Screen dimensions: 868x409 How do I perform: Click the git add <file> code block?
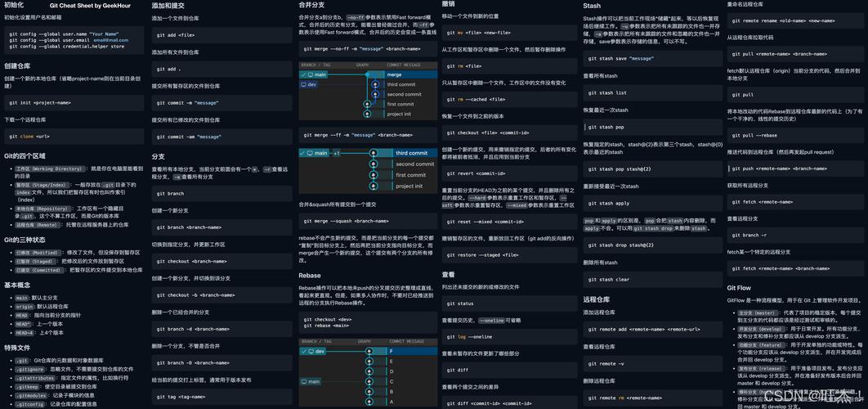coord(221,35)
